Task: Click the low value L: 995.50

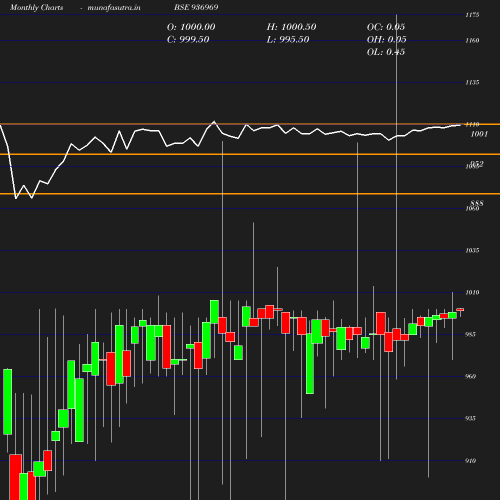Action: pyautogui.click(x=288, y=39)
